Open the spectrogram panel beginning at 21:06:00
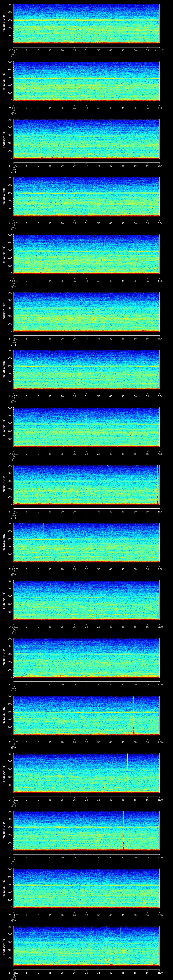This screenshot has width=173, height=980. [x=86, y=427]
